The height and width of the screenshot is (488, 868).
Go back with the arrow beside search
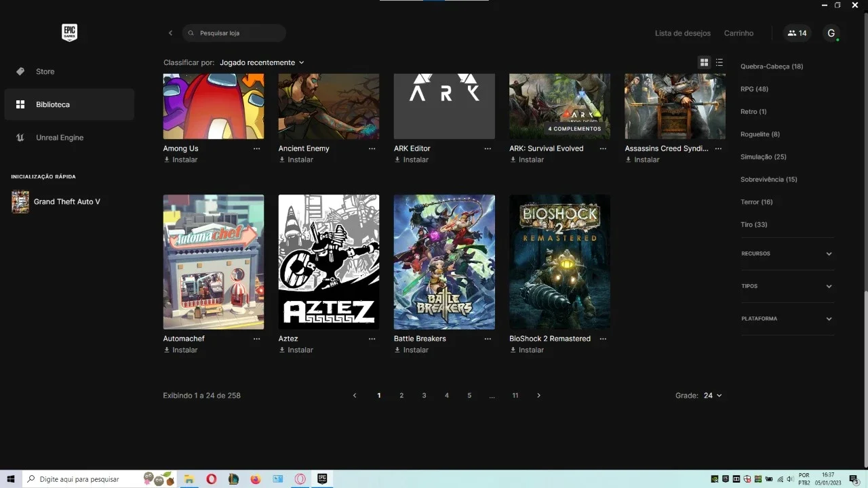[x=170, y=33]
